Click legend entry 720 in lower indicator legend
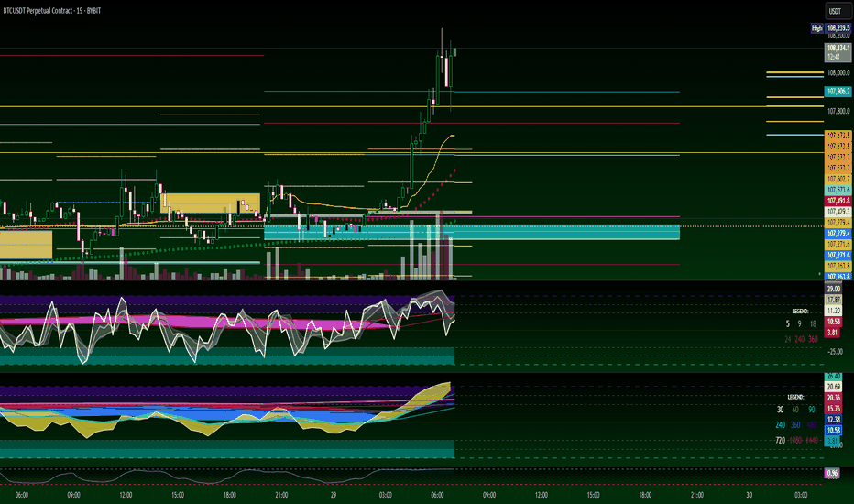This screenshot has width=854, height=504. 781,440
